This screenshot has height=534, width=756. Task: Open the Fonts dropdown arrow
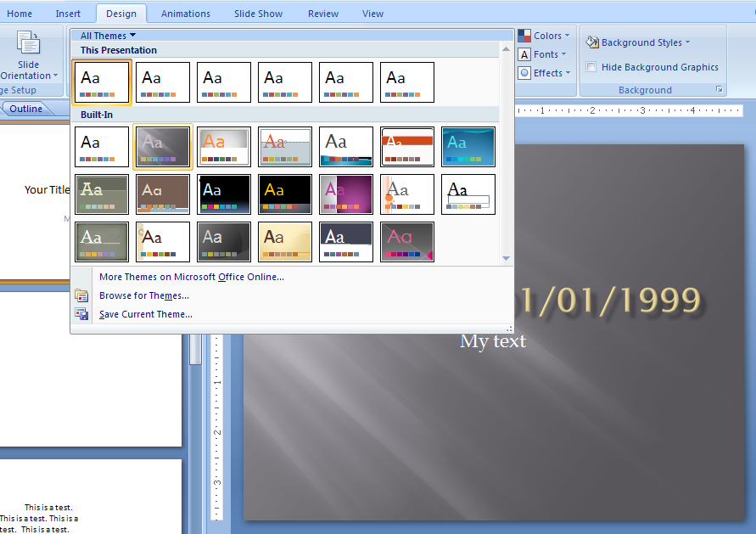[563, 54]
